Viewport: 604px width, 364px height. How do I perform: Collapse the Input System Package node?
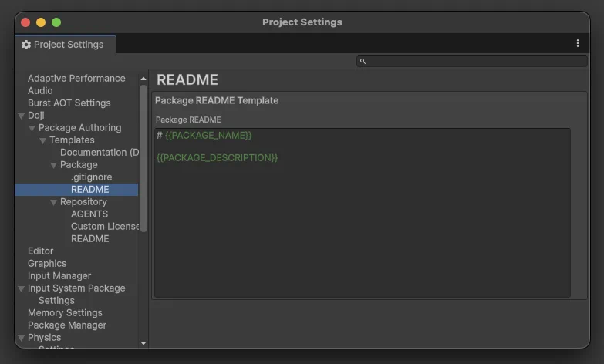(21, 288)
